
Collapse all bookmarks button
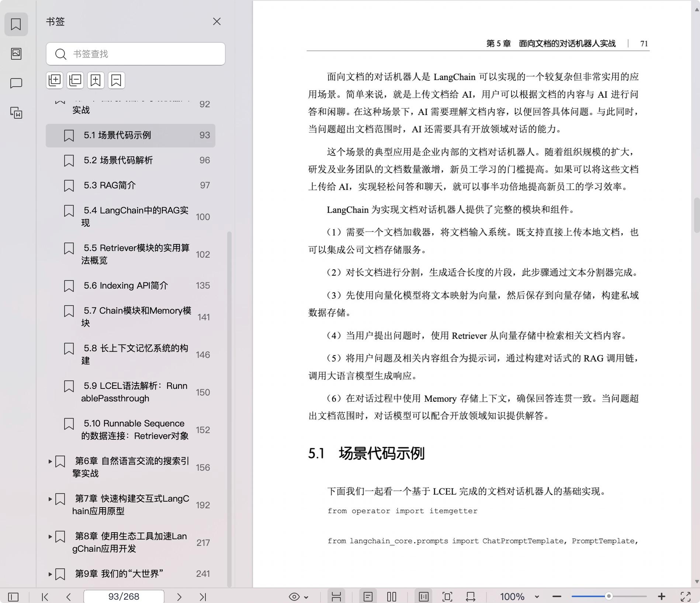75,80
